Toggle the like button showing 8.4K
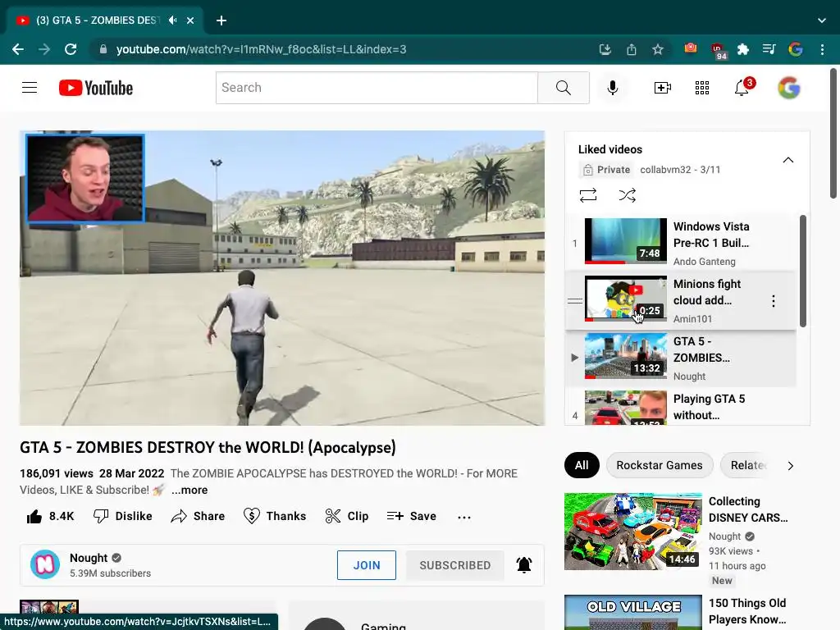 pos(50,517)
